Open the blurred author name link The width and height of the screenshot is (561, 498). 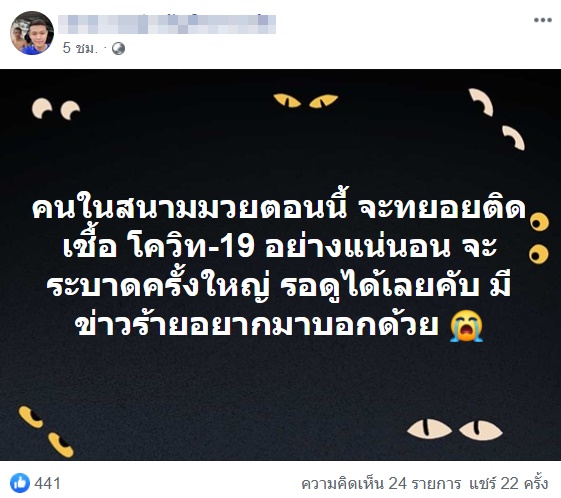[x=167, y=24]
